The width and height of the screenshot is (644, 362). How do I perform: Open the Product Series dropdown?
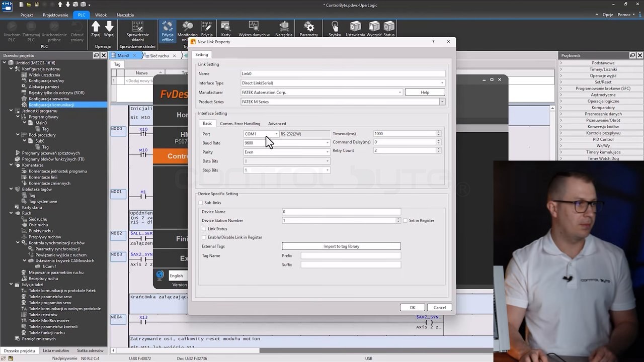[442, 102]
